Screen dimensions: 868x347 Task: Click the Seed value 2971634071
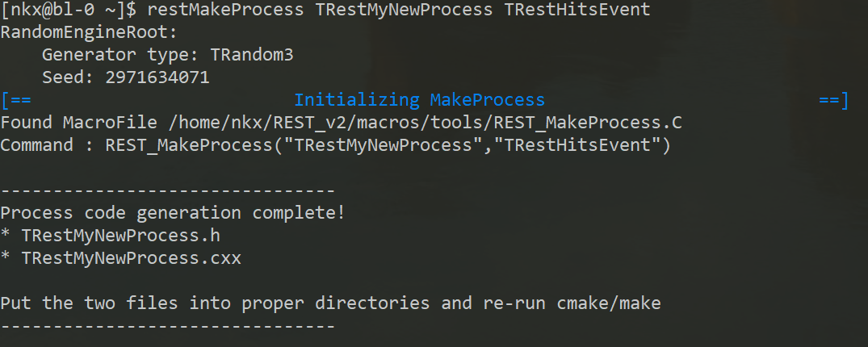157,77
